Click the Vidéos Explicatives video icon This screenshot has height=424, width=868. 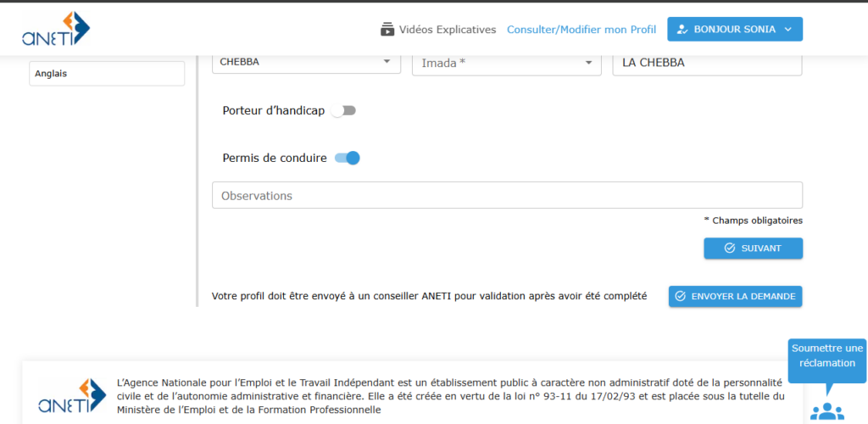(x=387, y=30)
